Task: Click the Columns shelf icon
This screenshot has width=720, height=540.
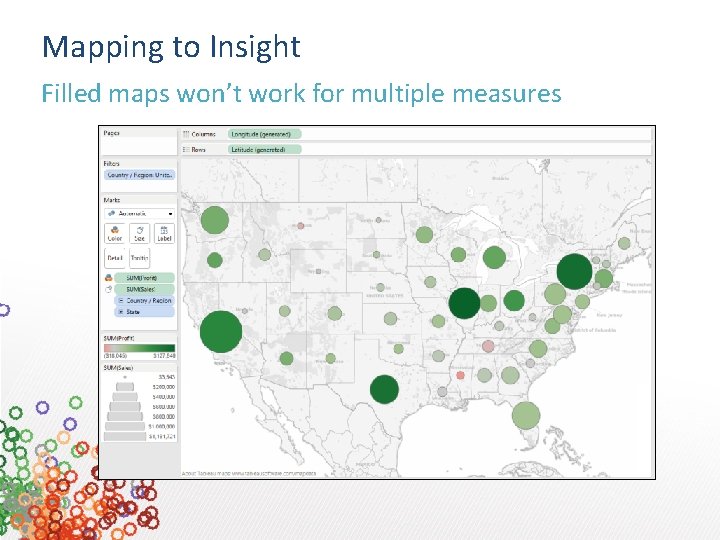Action: click(186, 134)
